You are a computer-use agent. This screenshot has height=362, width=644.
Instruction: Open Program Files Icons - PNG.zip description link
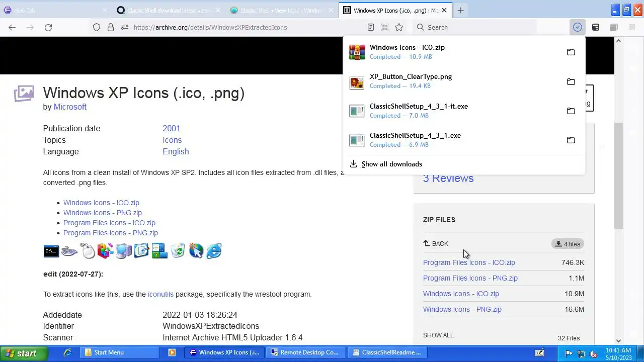click(111, 233)
